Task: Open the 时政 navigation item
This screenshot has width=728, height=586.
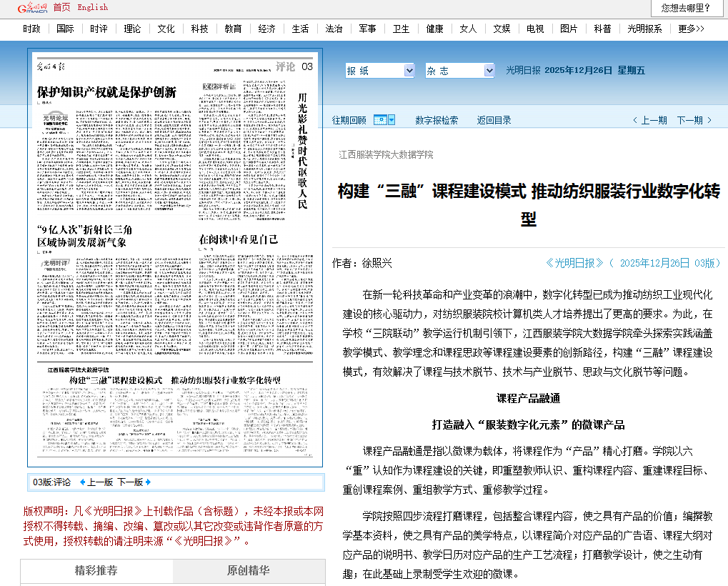Action: click(x=31, y=29)
